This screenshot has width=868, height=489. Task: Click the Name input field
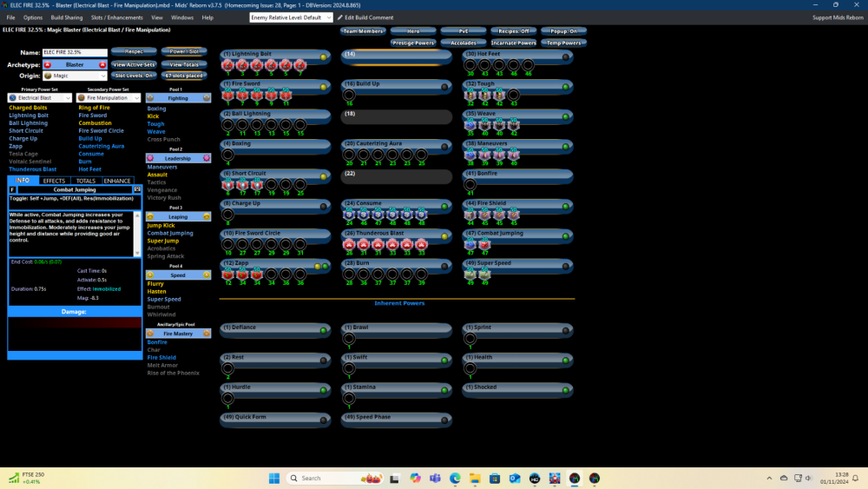[x=75, y=52]
